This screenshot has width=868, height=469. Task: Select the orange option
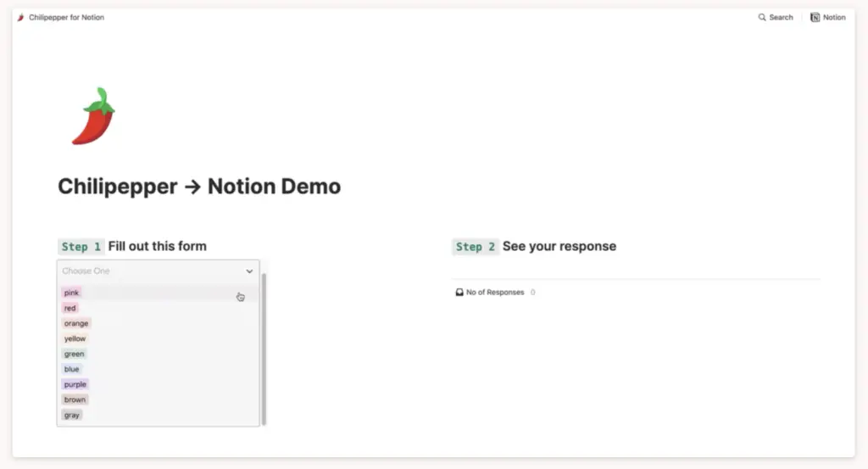click(x=75, y=323)
